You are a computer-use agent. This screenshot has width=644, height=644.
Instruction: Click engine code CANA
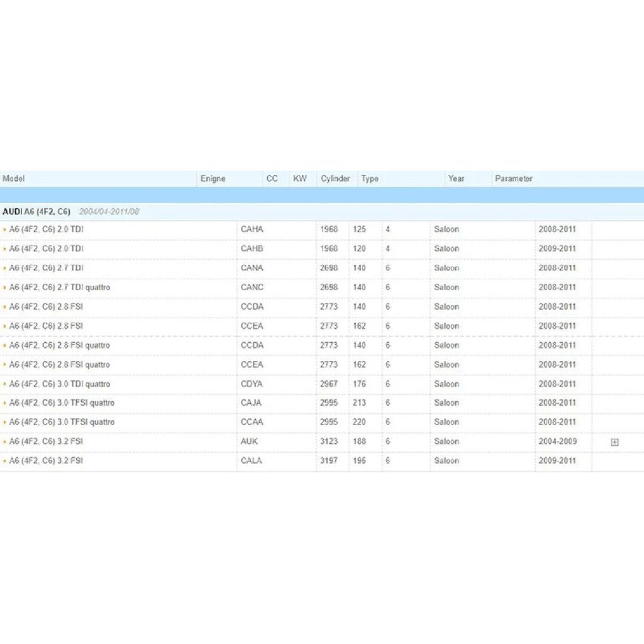click(252, 268)
